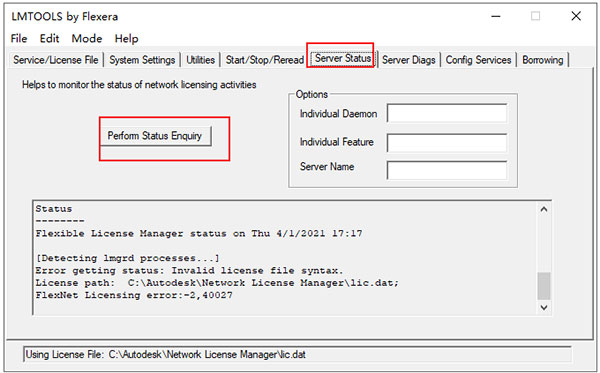Open the Utilities tab
600x373 pixels.
200,60
